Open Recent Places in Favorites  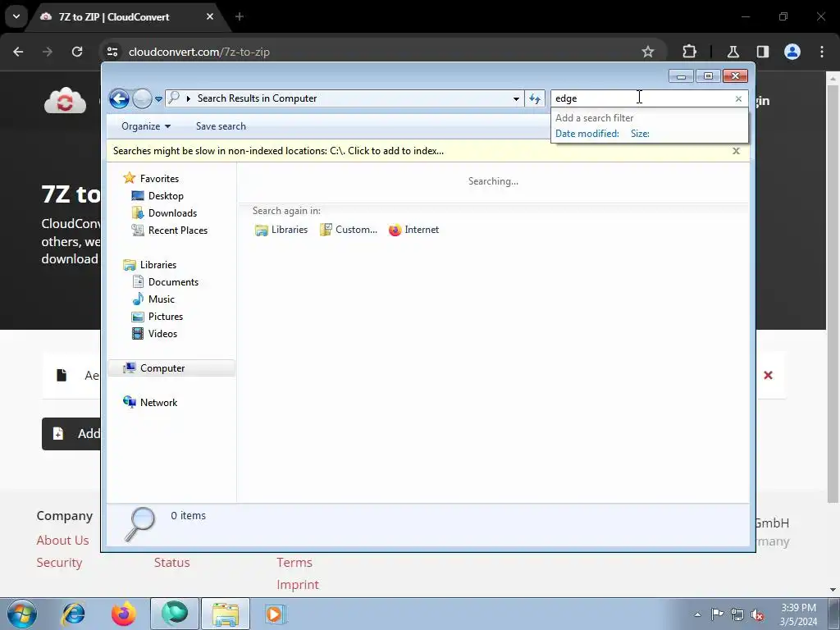pyautogui.click(x=169, y=231)
